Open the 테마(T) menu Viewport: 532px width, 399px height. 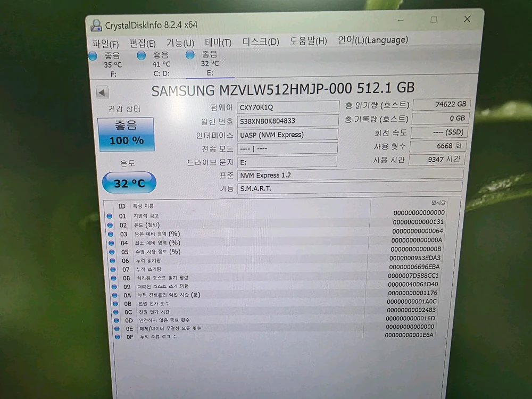[x=218, y=43]
